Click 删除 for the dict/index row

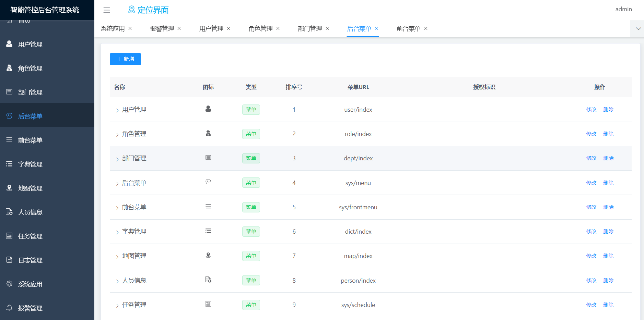[x=608, y=231]
